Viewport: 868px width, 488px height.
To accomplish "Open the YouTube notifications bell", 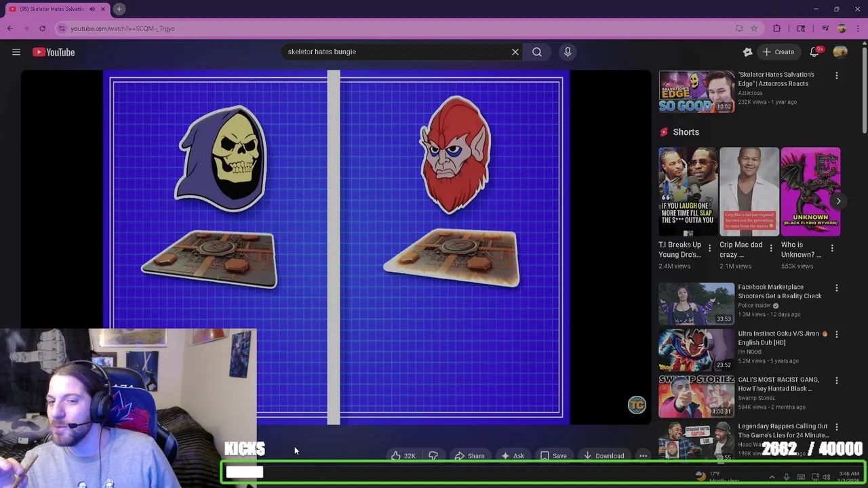I will tap(815, 52).
